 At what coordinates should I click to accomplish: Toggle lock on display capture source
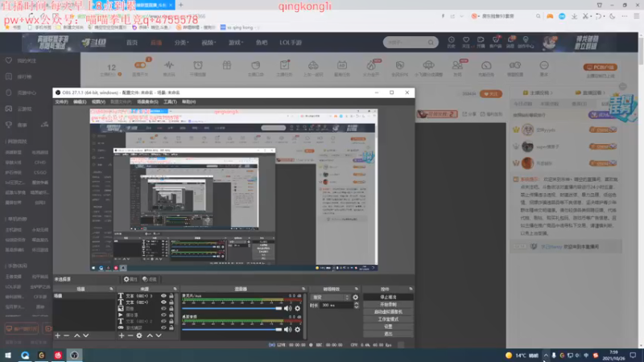point(171,327)
